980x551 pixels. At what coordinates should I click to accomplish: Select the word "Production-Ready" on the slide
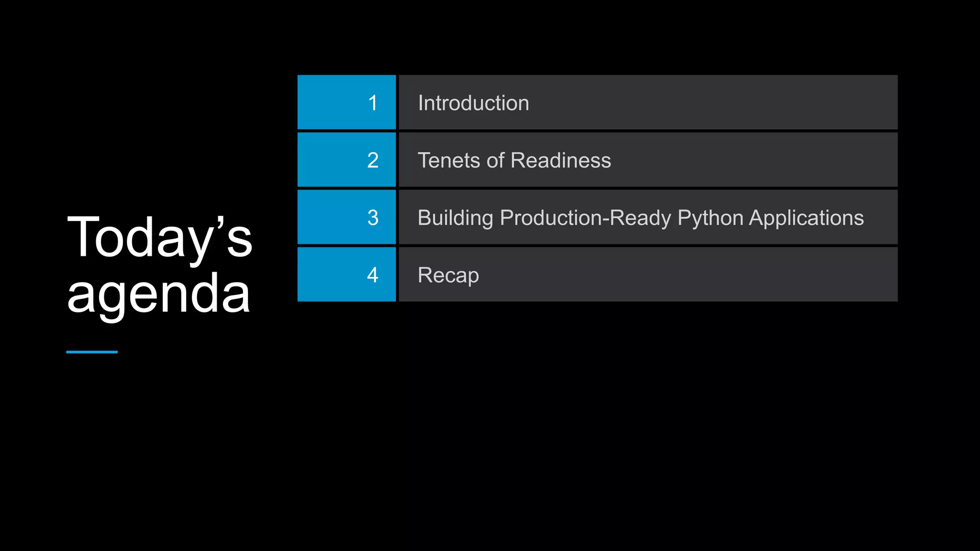[586, 218]
